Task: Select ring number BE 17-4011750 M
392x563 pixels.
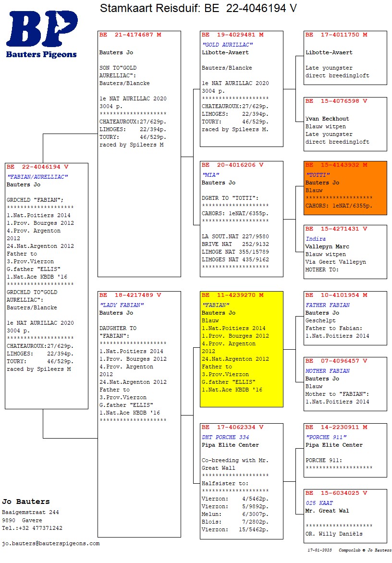Action: [336, 35]
